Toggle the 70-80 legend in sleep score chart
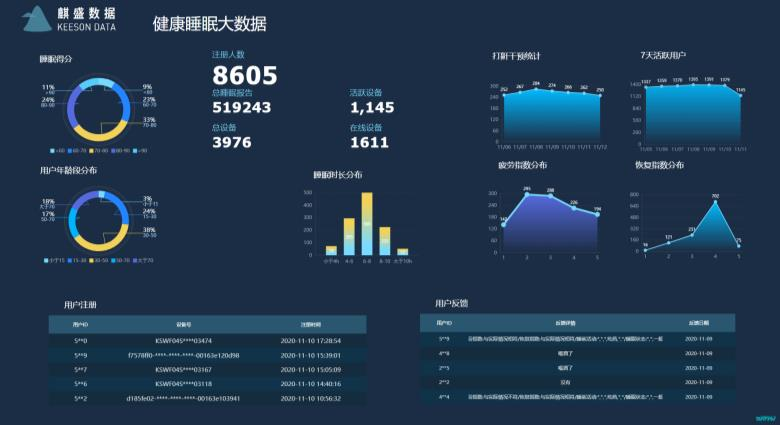 click(x=94, y=150)
